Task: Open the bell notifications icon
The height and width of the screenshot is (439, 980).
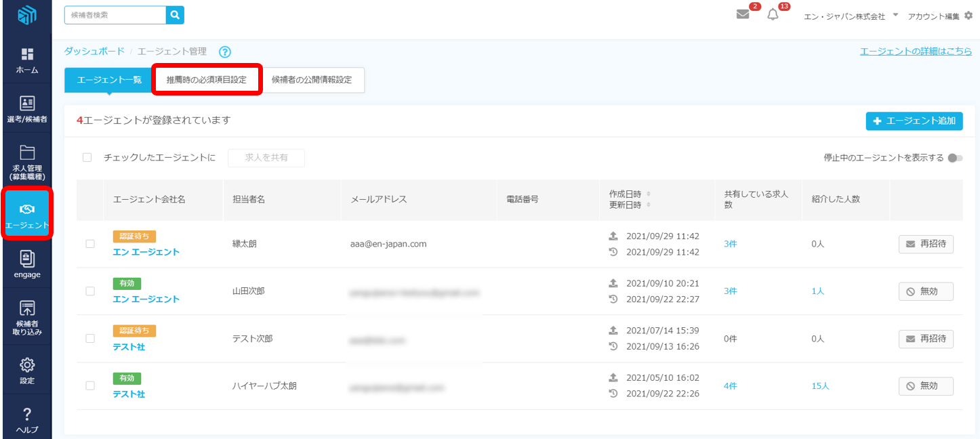Action: 773,15
